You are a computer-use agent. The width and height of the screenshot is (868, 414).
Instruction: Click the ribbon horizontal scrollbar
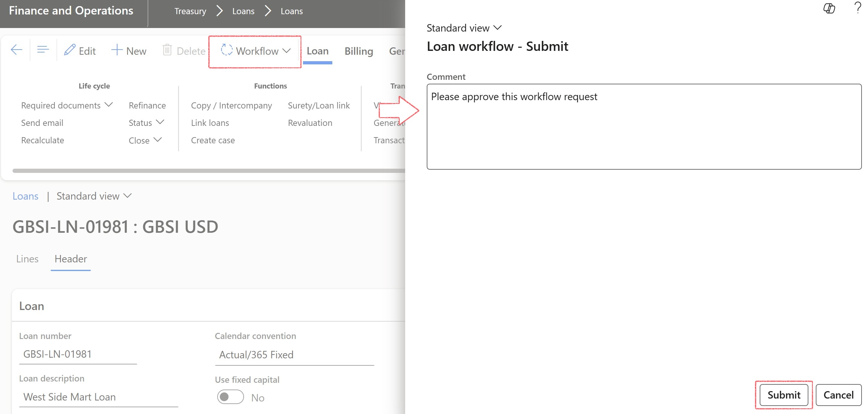[x=209, y=171]
